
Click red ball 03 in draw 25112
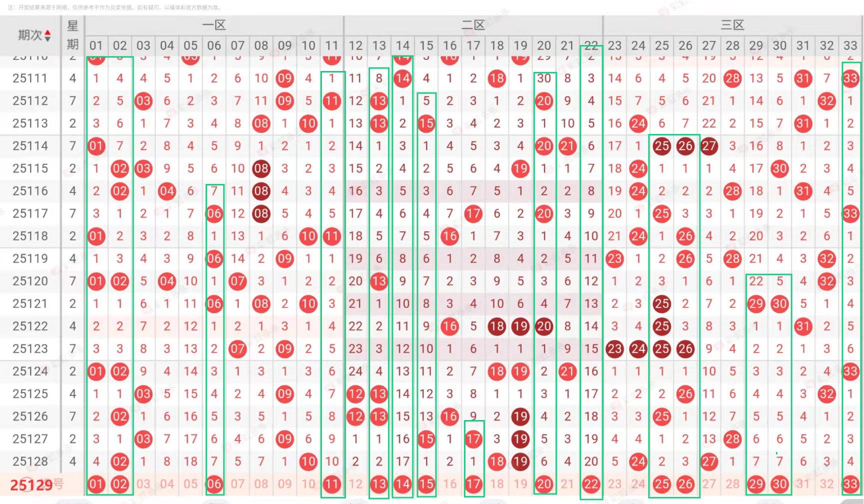pos(143,101)
